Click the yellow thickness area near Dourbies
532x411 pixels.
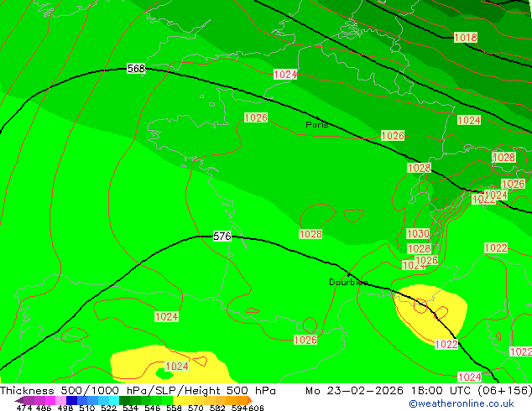pyautogui.click(x=431, y=314)
